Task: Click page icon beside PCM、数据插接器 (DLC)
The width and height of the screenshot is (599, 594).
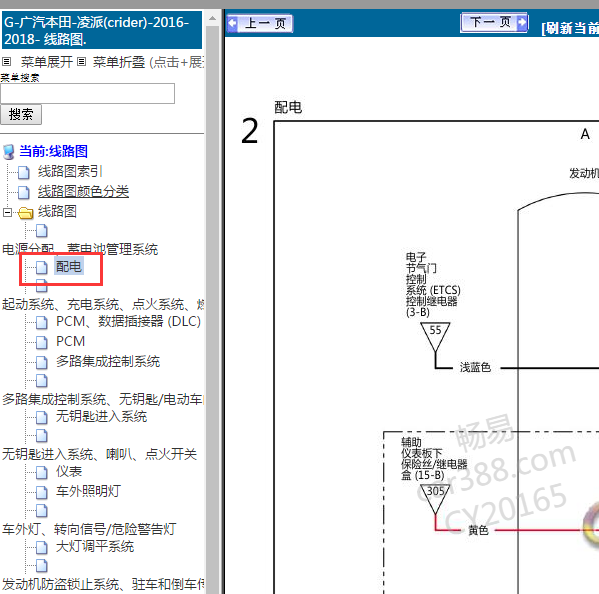Action: click(x=42, y=322)
